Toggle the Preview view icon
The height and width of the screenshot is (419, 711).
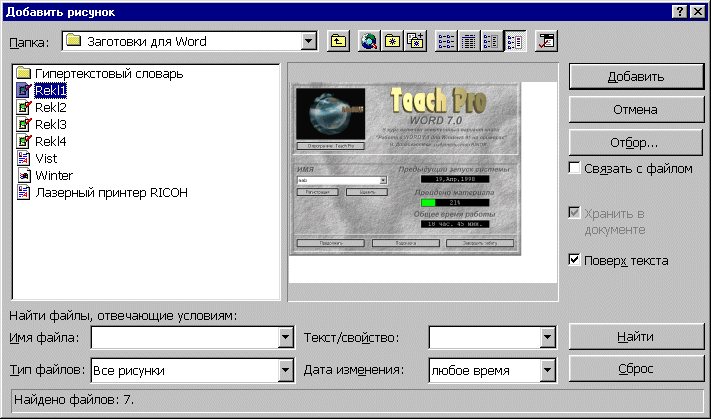(x=515, y=42)
